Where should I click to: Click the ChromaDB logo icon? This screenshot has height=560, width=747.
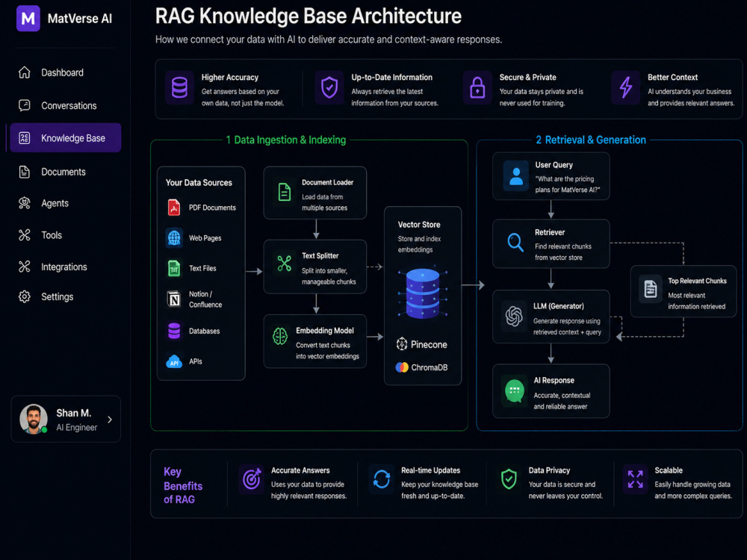tap(402, 367)
